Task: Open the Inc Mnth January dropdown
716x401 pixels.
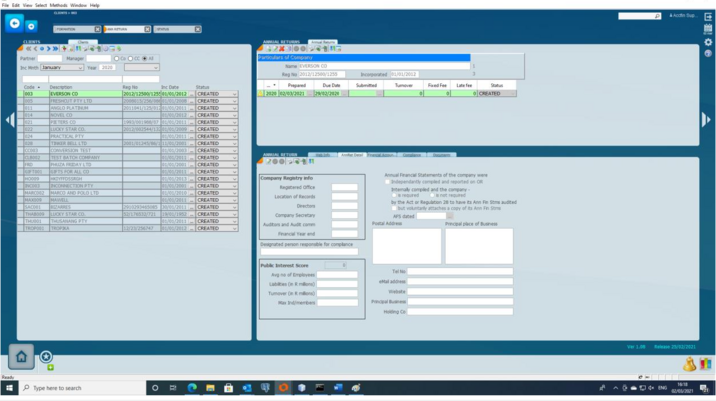Action: point(81,68)
